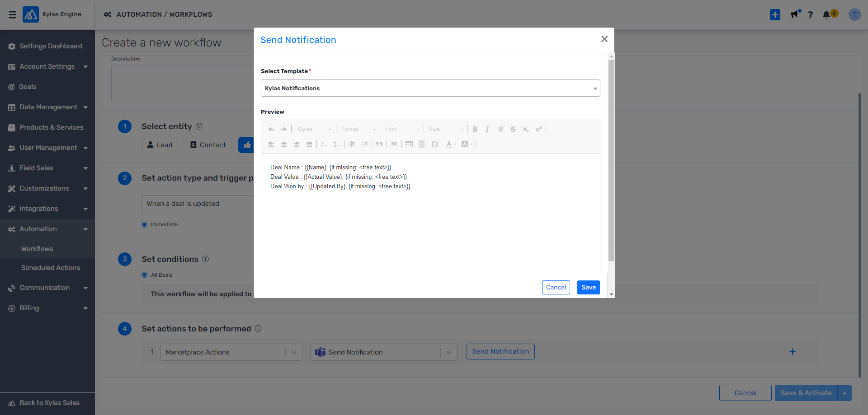
Task: Click the info icon beside Set conditions
Action: (x=205, y=259)
